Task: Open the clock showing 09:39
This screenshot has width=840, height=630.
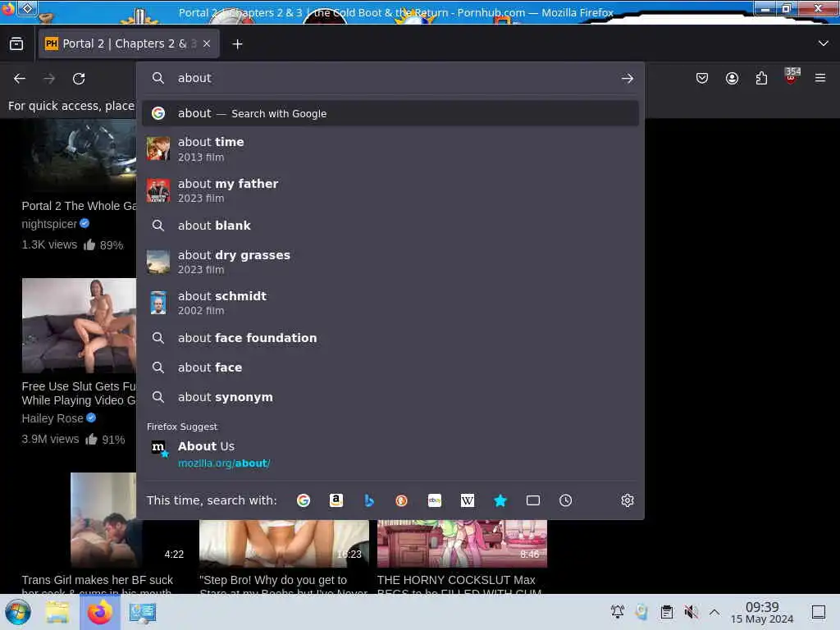Action: pyautogui.click(x=762, y=612)
